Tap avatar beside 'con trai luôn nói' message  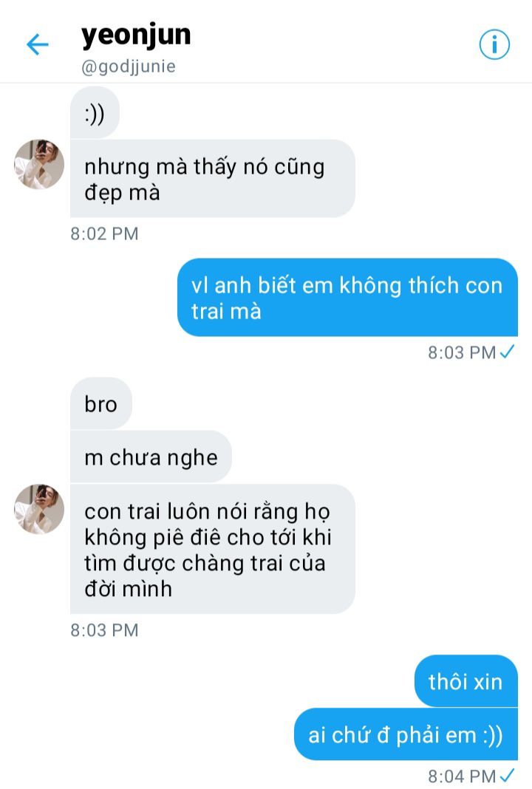click(x=39, y=509)
